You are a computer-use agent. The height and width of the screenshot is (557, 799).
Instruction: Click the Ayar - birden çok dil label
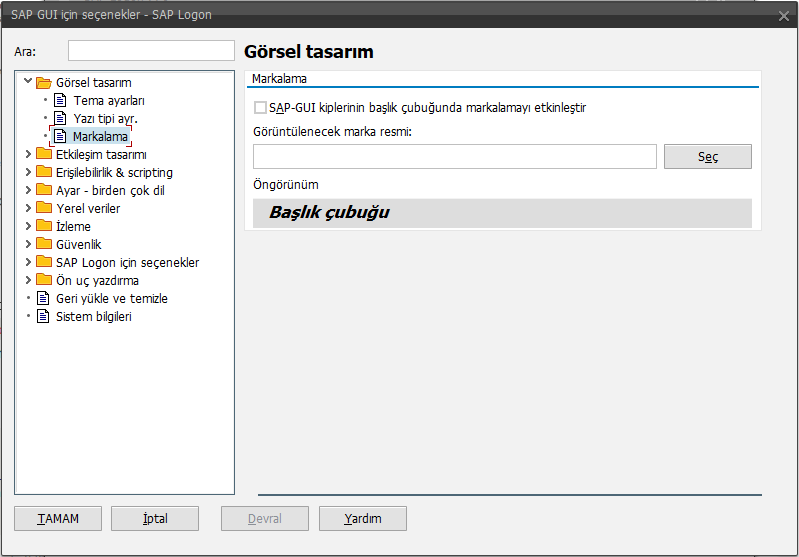coord(110,191)
